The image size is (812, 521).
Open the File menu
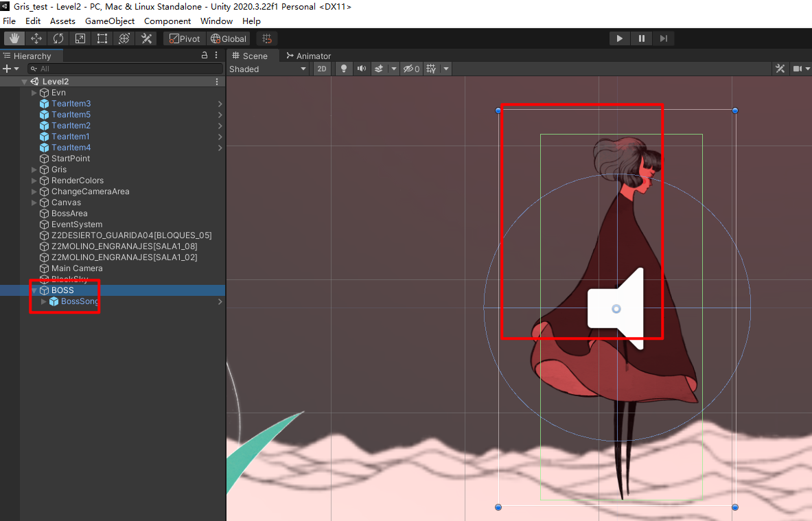(x=10, y=21)
